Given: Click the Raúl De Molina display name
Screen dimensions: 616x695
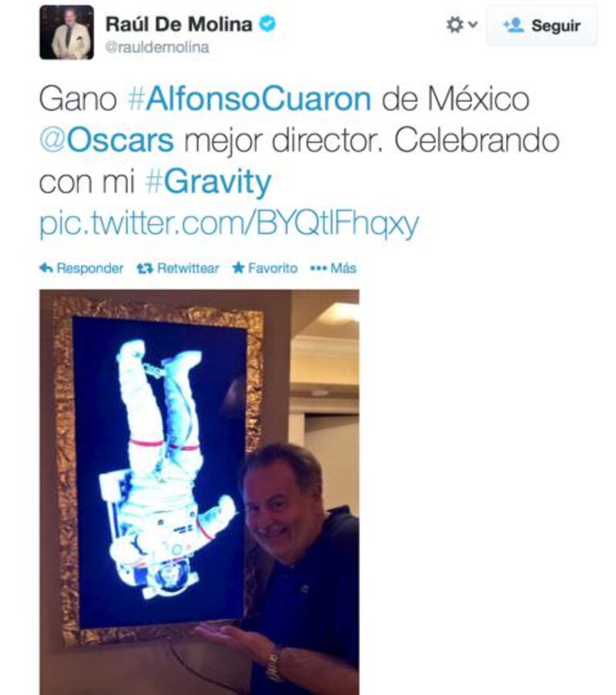Looking at the screenshot, I should click(179, 24).
